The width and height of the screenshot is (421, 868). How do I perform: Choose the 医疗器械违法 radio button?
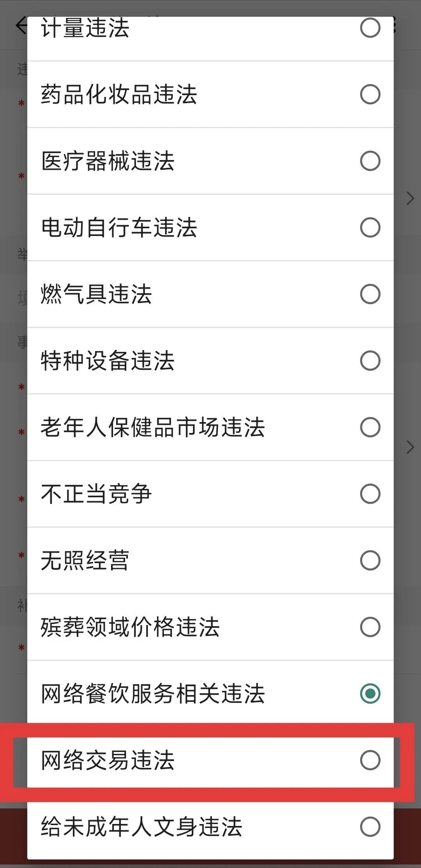tap(370, 161)
